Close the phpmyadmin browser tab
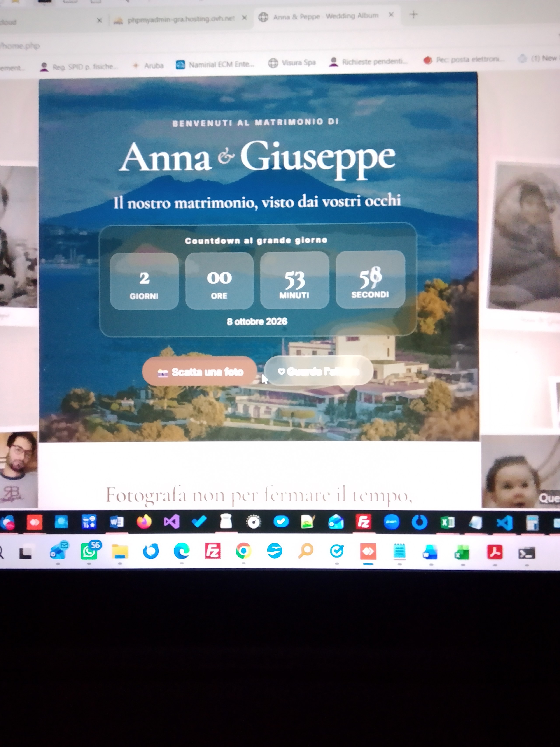Viewport: 560px width, 747px height. point(244,18)
